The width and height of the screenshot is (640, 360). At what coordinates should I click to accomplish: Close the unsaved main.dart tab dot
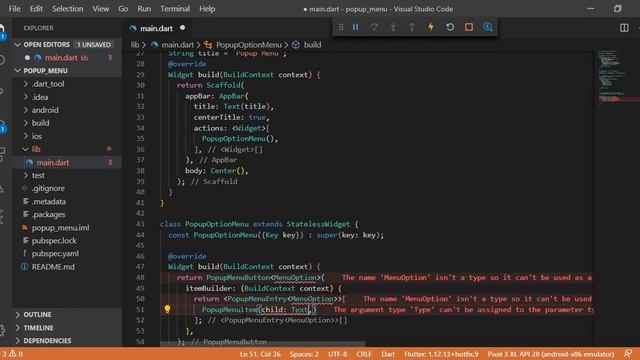pos(182,28)
